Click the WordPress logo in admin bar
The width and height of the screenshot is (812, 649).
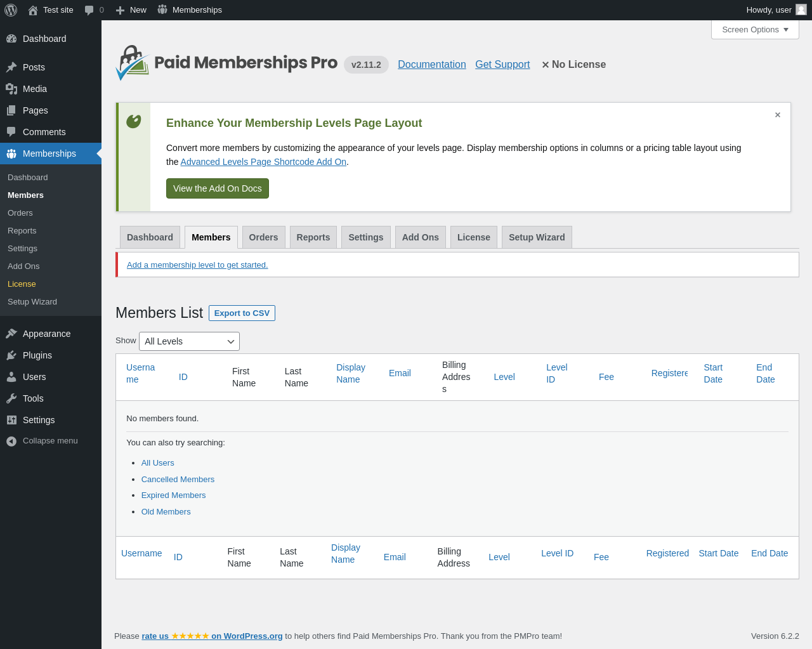[11, 10]
